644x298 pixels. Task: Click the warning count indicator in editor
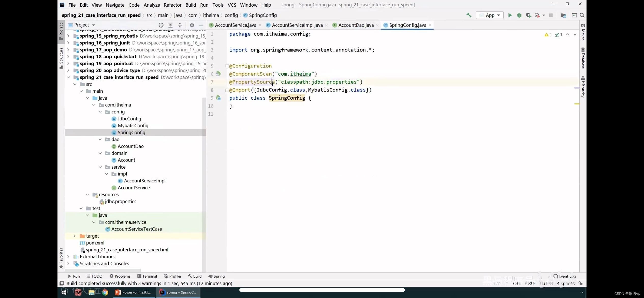point(548,34)
